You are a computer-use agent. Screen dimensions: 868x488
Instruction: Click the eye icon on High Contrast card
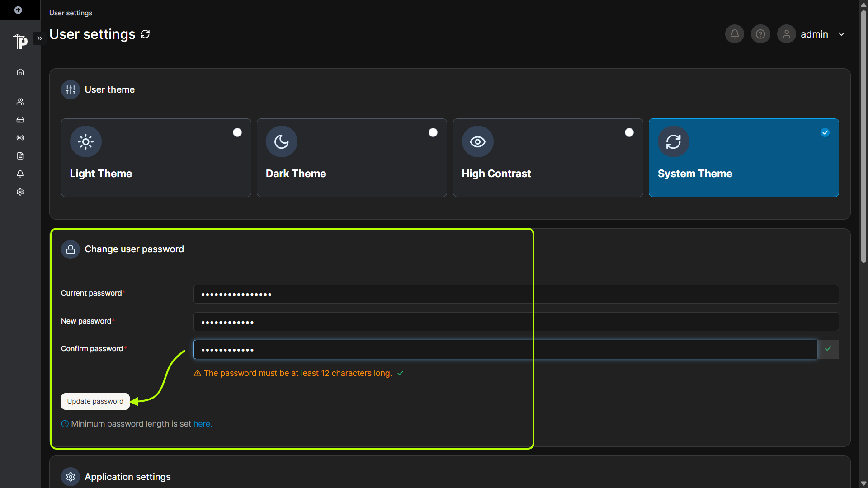[x=478, y=141]
